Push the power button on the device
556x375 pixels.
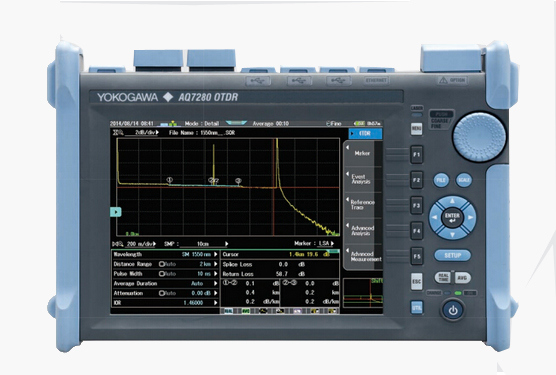(x=453, y=311)
